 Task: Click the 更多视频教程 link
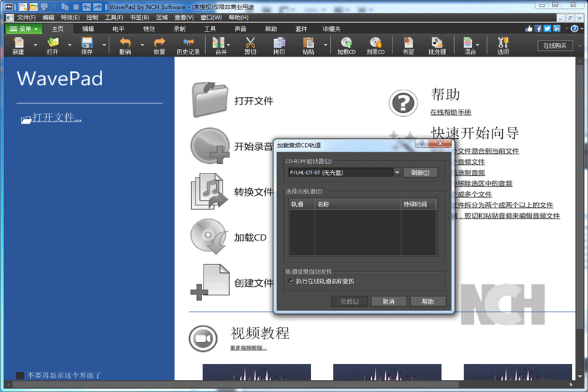[248, 348]
